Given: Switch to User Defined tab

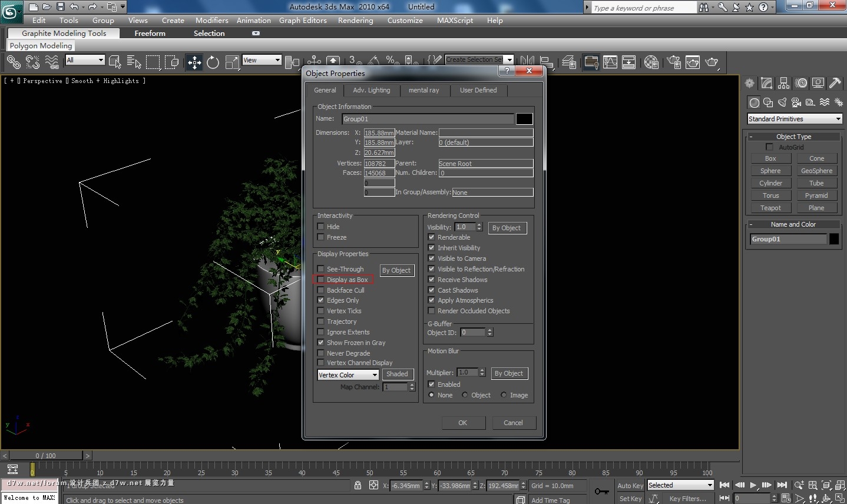Looking at the screenshot, I should pyautogui.click(x=478, y=90).
